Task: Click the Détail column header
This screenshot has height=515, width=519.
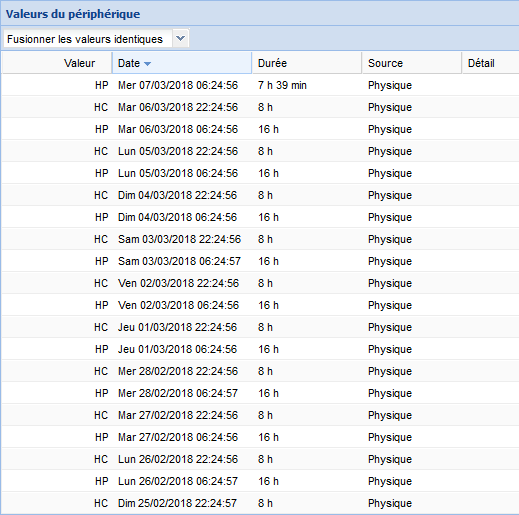Action: 490,63
